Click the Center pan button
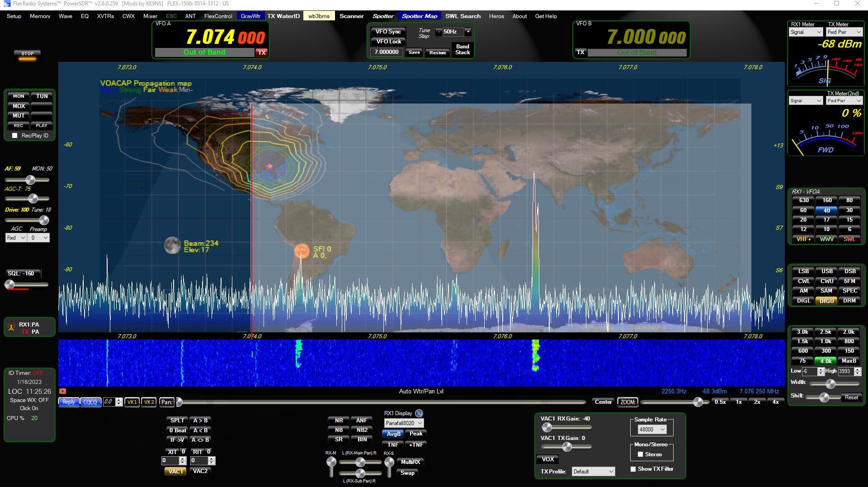Screen dimensions: 868x487 604,402
